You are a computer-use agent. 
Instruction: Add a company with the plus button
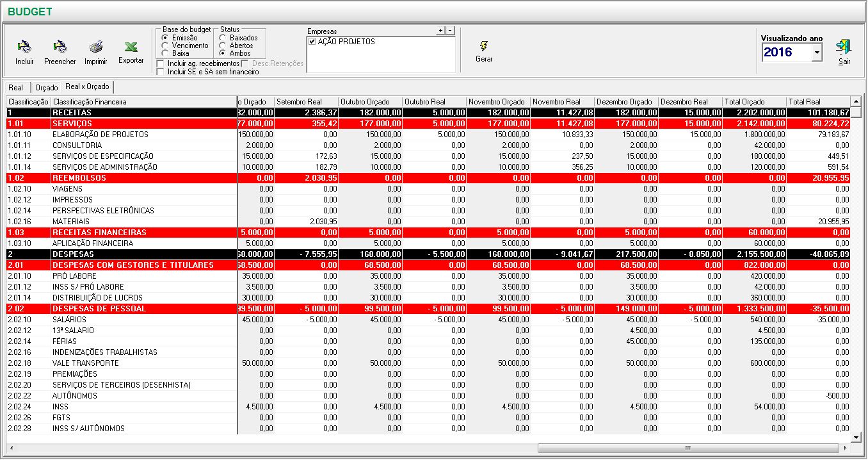[440, 31]
